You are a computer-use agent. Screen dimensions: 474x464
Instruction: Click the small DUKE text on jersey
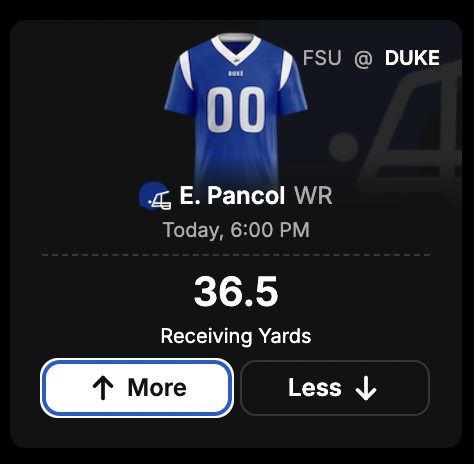point(236,73)
